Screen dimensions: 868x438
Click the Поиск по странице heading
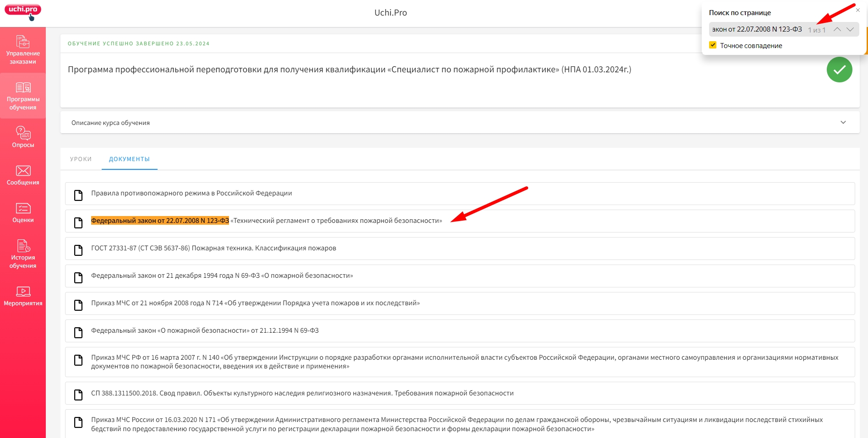pyautogui.click(x=740, y=13)
